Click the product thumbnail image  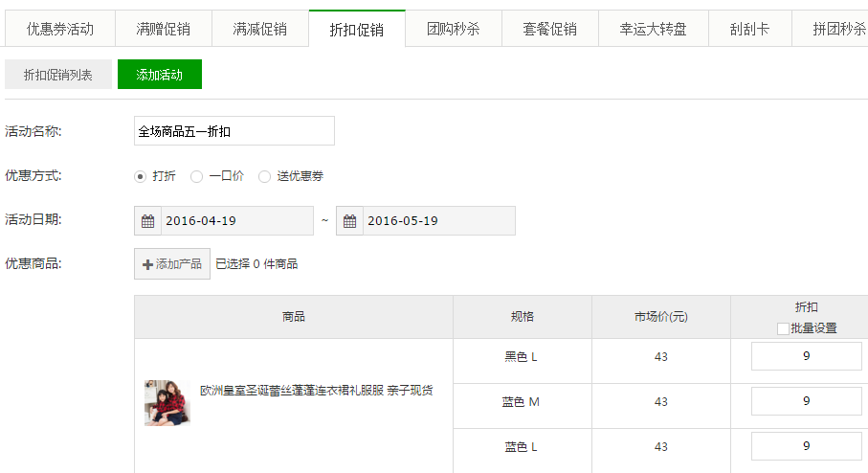coord(167,402)
